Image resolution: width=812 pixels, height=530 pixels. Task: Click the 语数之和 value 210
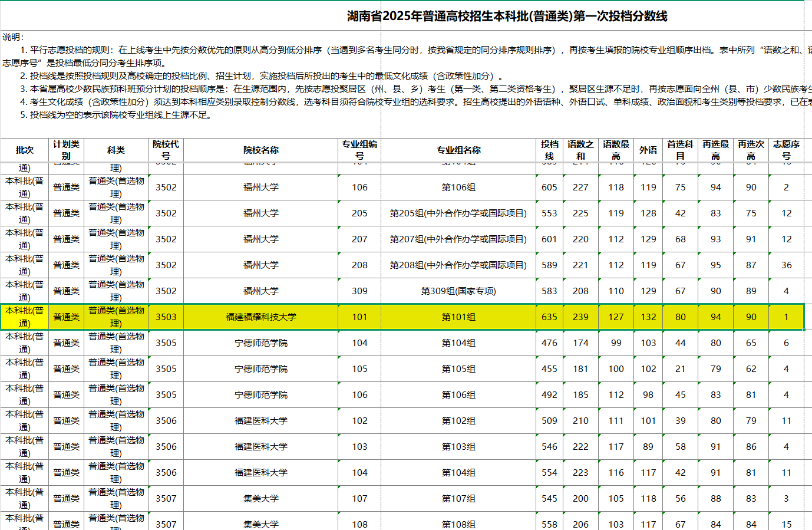tap(580, 421)
